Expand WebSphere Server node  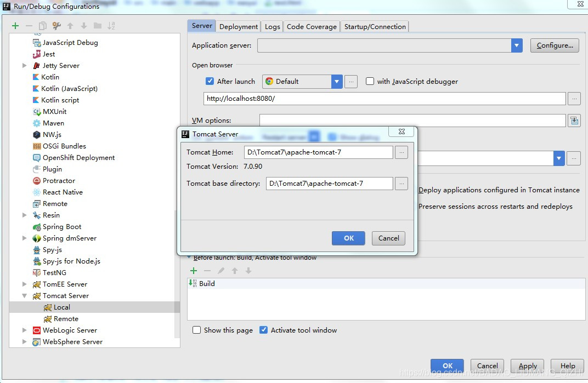24,342
